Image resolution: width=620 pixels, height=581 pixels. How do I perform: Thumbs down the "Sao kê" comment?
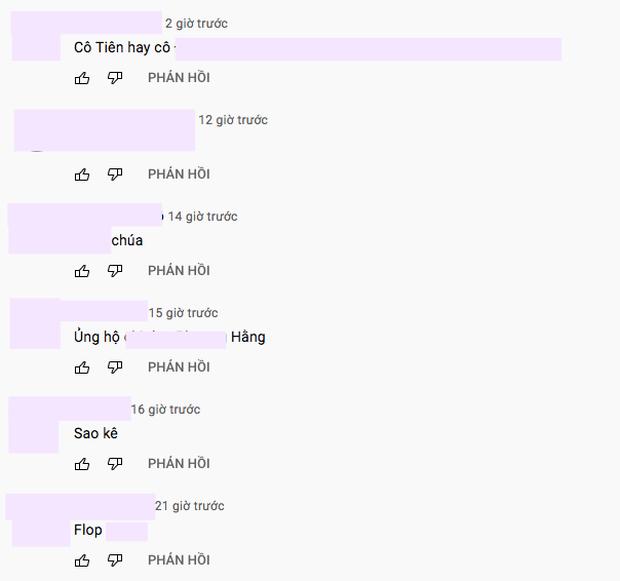point(115,464)
